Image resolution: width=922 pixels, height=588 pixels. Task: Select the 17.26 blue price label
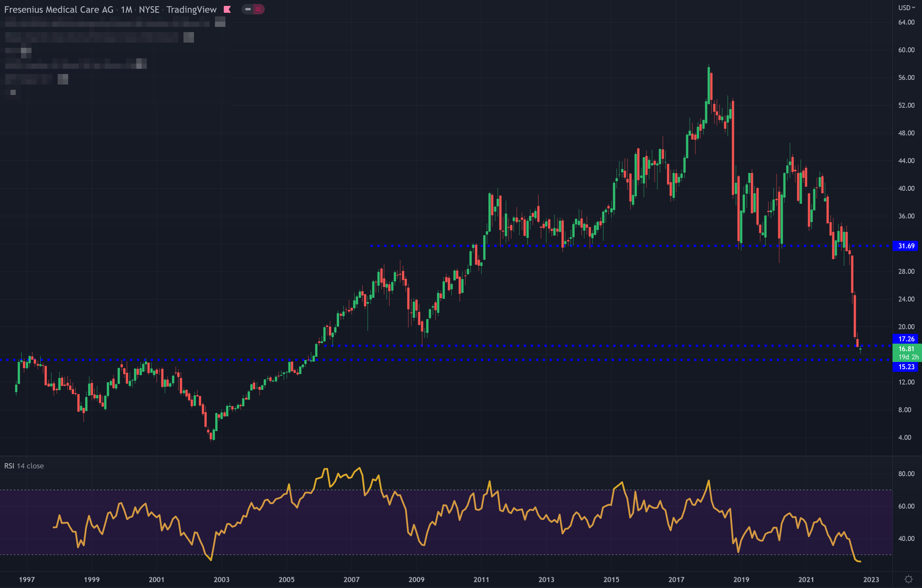point(906,339)
